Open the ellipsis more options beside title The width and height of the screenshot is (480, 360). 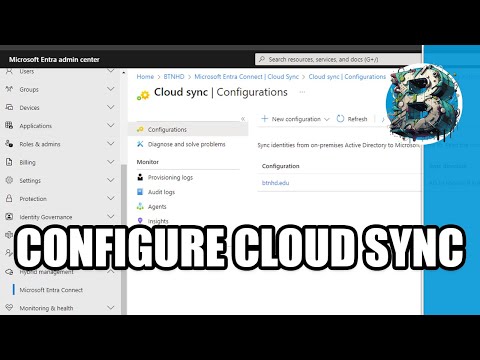click(x=302, y=92)
